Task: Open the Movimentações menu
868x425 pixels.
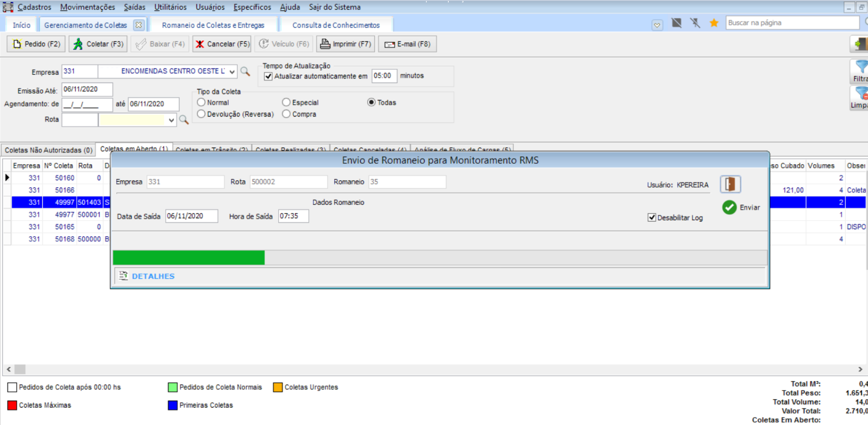Action: [88, 7]
